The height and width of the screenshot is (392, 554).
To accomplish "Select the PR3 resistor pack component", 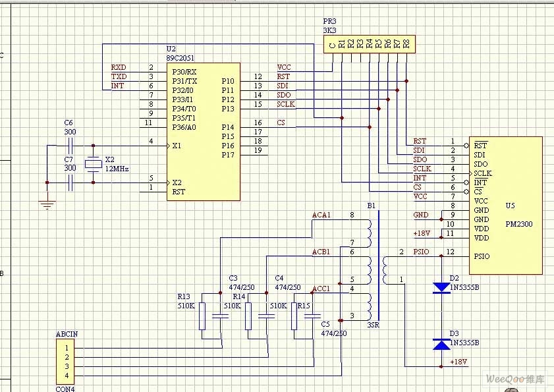I will (369, 44).
